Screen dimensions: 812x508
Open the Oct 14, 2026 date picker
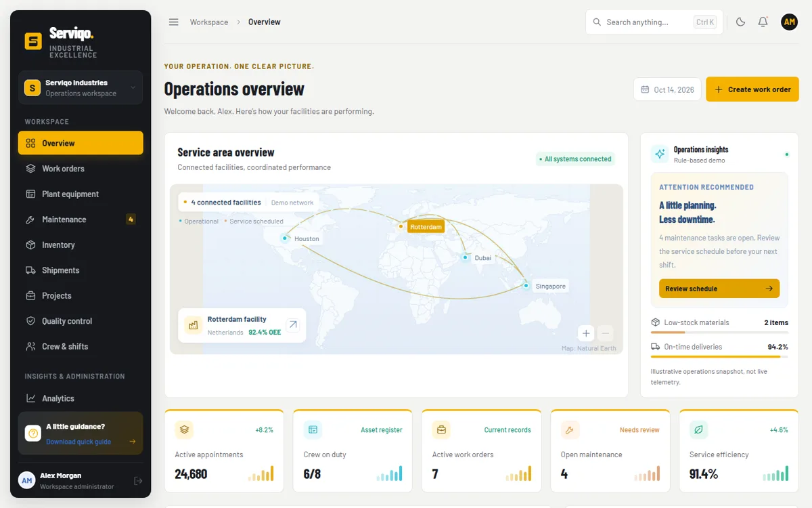[667, 89]
